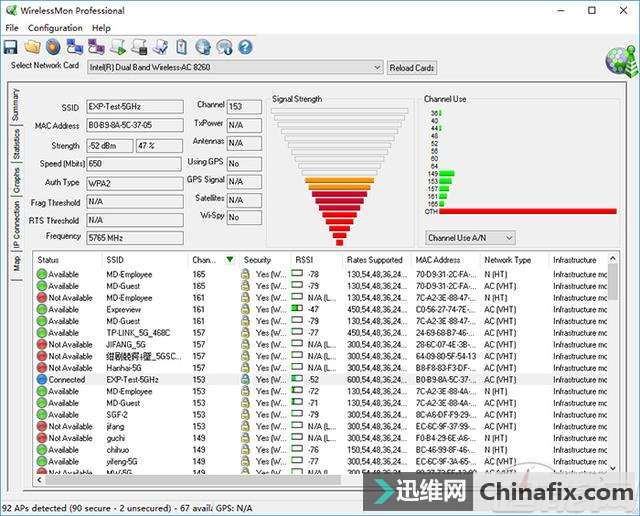
Task: Click the blue status icon of EXP-Test-5GHz
Action: click(x=41, y=380)
